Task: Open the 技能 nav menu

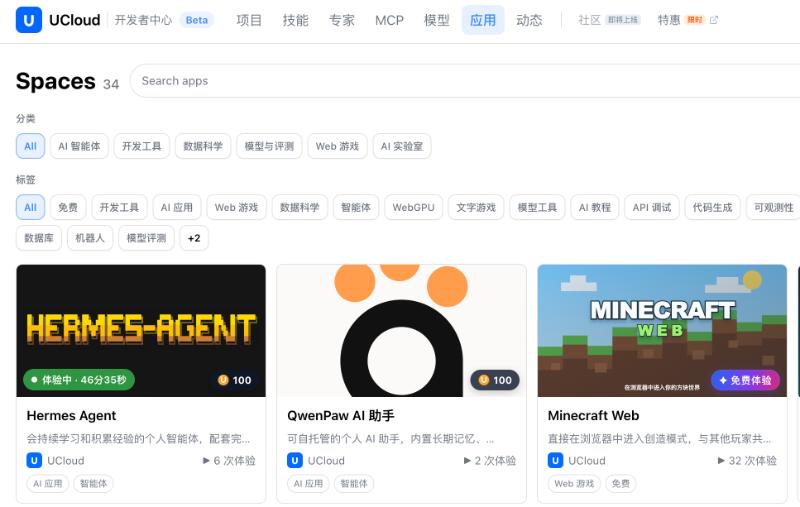Action: pyautogui.click(x=295, y=20)
